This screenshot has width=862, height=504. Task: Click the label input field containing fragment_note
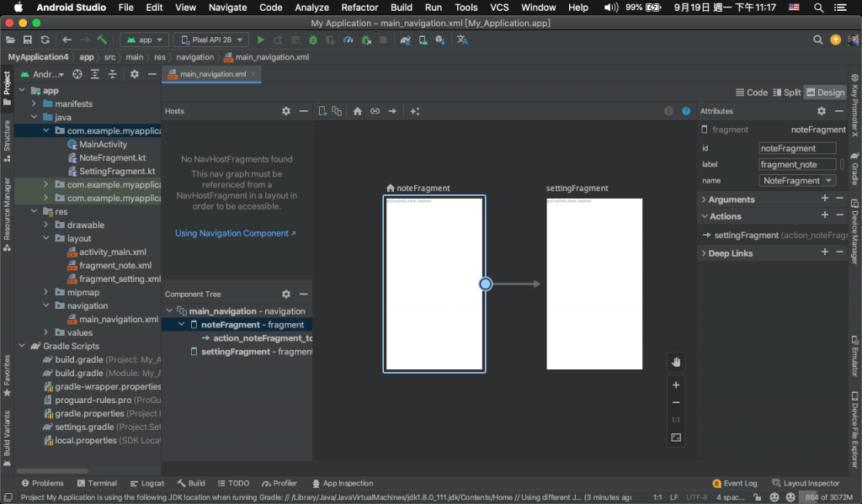(x=797, y=165)
